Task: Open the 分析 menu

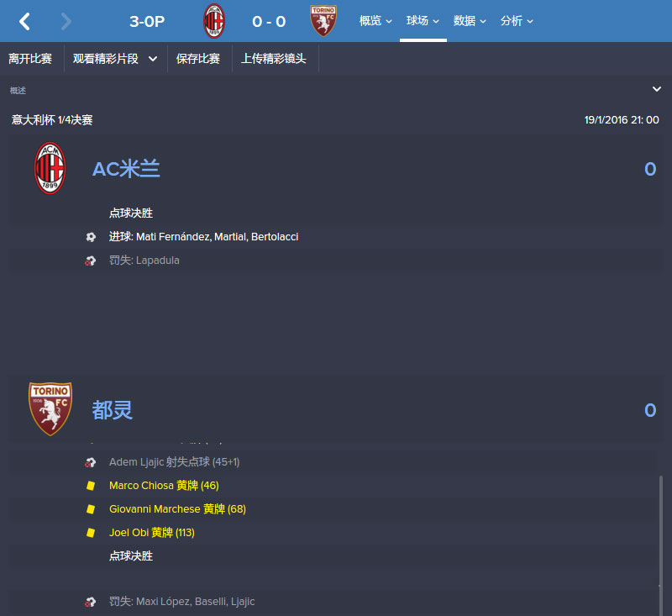Action: tap(517, 21)
